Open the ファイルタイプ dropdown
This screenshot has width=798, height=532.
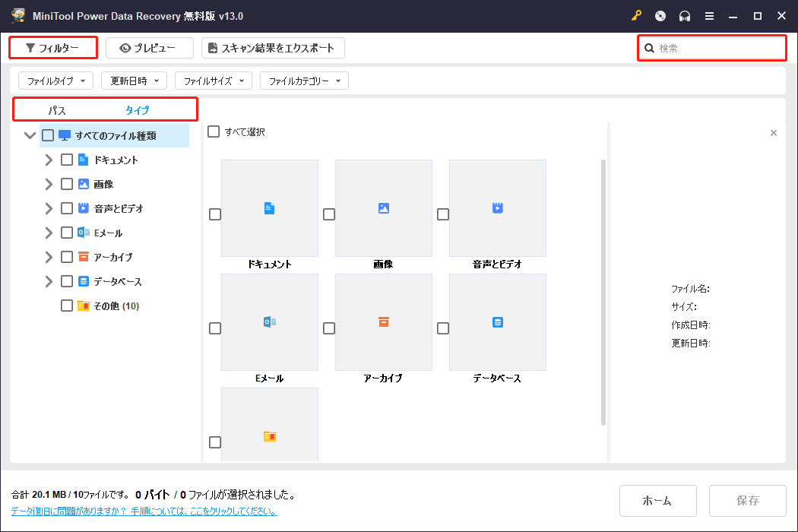point(56,81)
